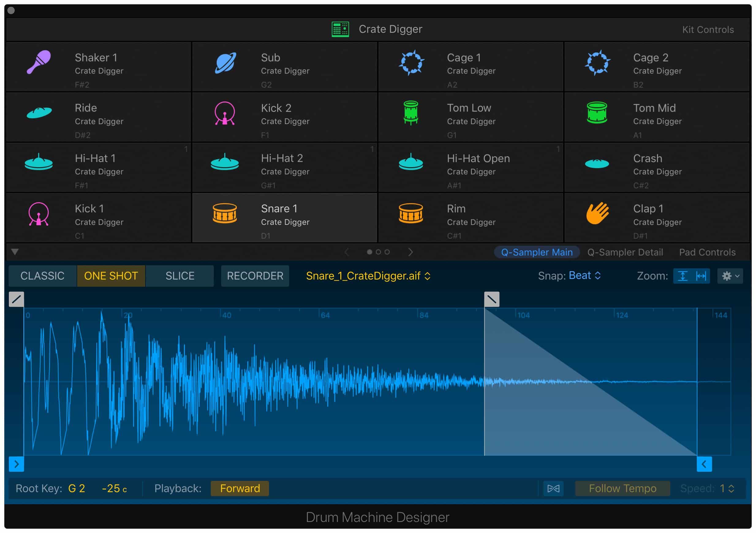Switch to the SLICE tab
The image size is (756, 533).
click(x=180, y=276)
